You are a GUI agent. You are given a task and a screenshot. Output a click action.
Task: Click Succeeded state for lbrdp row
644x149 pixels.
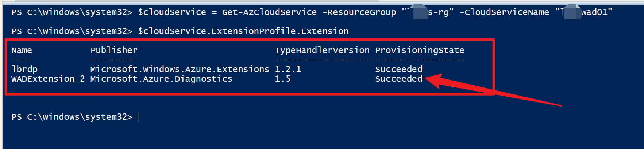coord(398,69)
